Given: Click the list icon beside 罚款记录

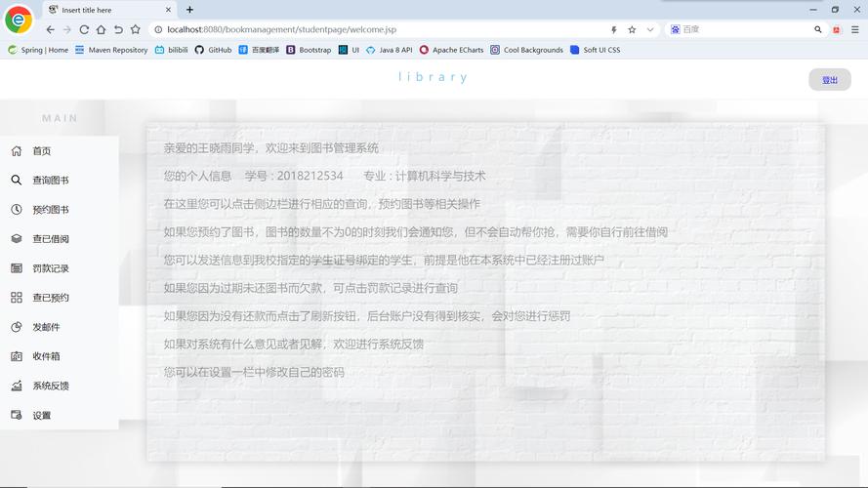Looking at the screenshot, I should tap(17, 268).
